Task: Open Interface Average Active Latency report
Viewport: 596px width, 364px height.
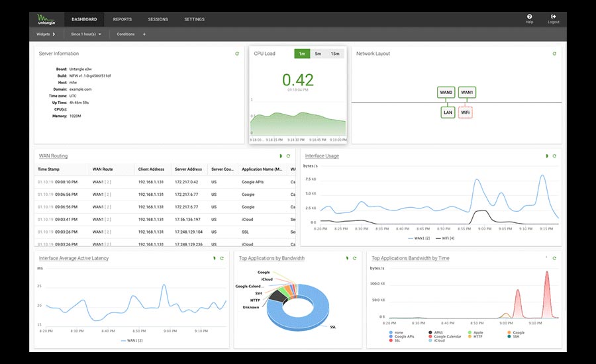Action: (74, 258)
